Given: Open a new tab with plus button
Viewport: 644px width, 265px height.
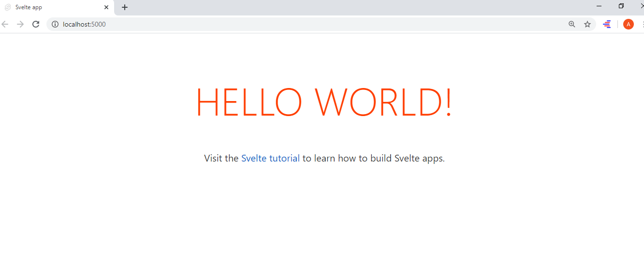Looking at the screenshot, I should (x=125, y=7).
